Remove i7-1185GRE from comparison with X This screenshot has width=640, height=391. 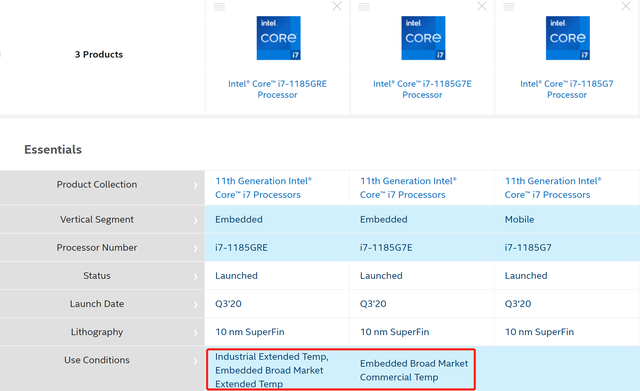(x=337, y=6)
